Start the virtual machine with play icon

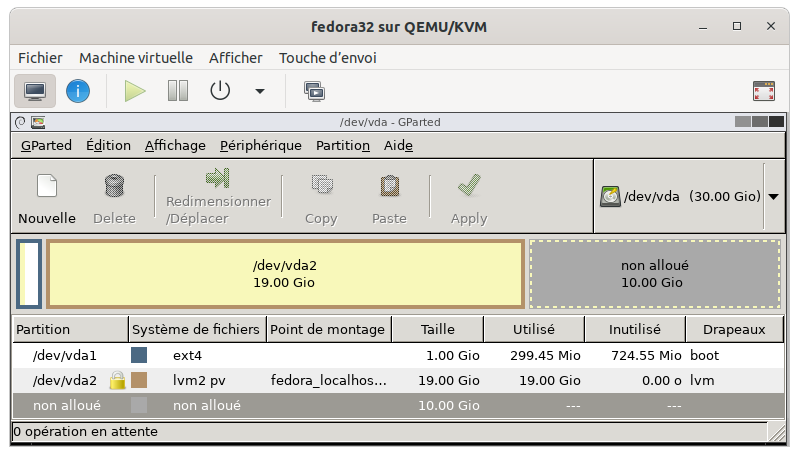pyautogui.click(x=135, y=91)
